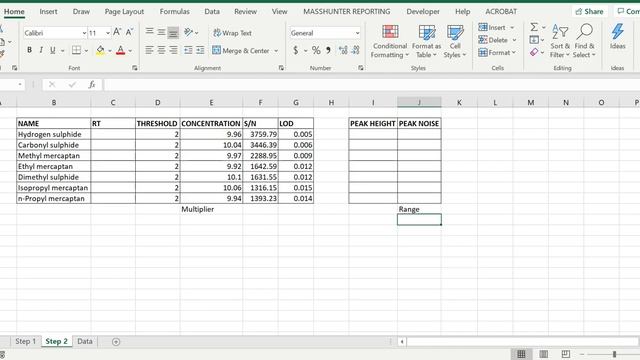Open the Data ribbon tab
The width and height of the screenshot is (640, 360).
click(212, 11)
